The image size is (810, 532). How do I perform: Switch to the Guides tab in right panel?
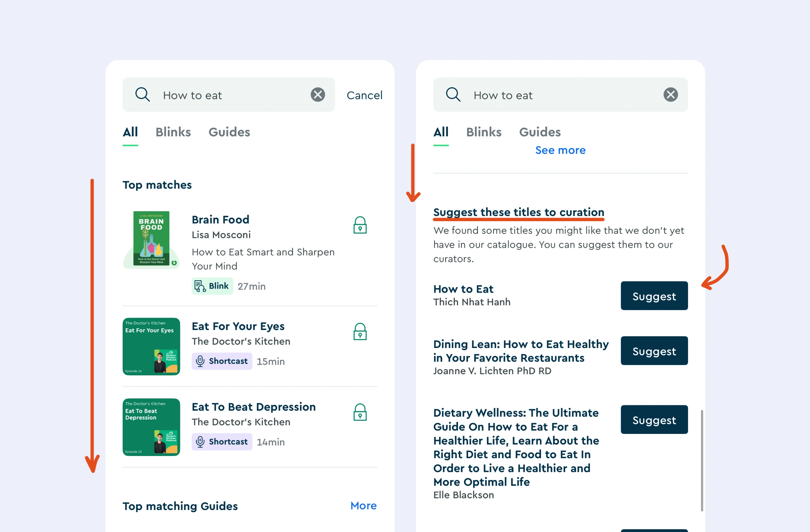tap(540, 132)
